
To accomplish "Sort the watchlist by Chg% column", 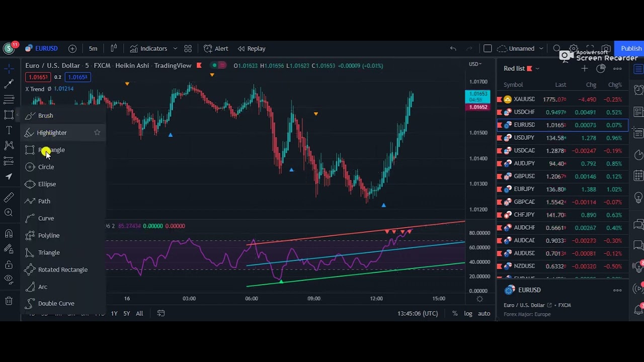I will tap(615, 85).
